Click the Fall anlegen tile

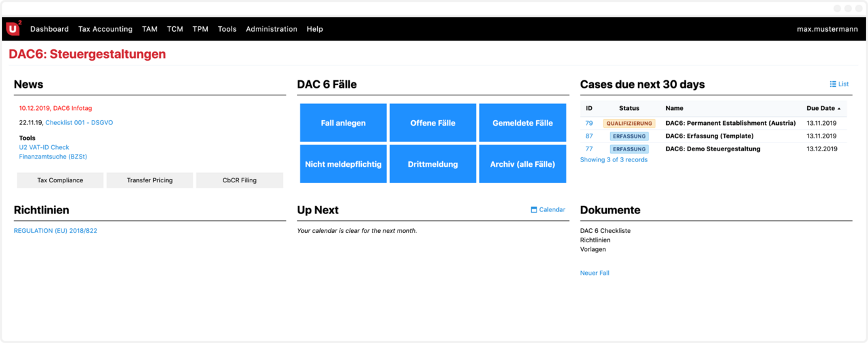343,123
